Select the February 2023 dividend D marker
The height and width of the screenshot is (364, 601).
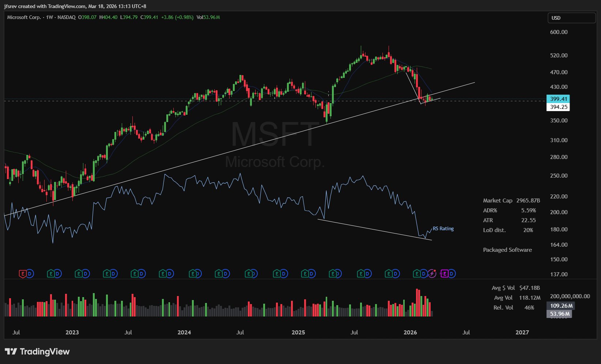[86, 273]
